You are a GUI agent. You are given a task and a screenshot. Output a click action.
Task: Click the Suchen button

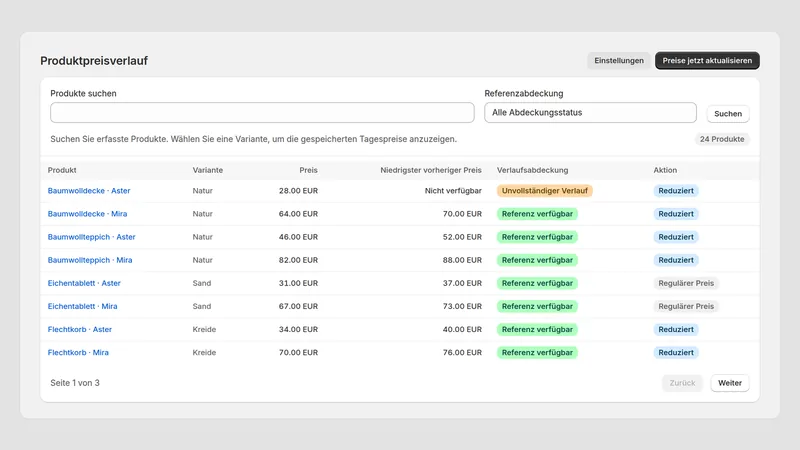(728, 114)
